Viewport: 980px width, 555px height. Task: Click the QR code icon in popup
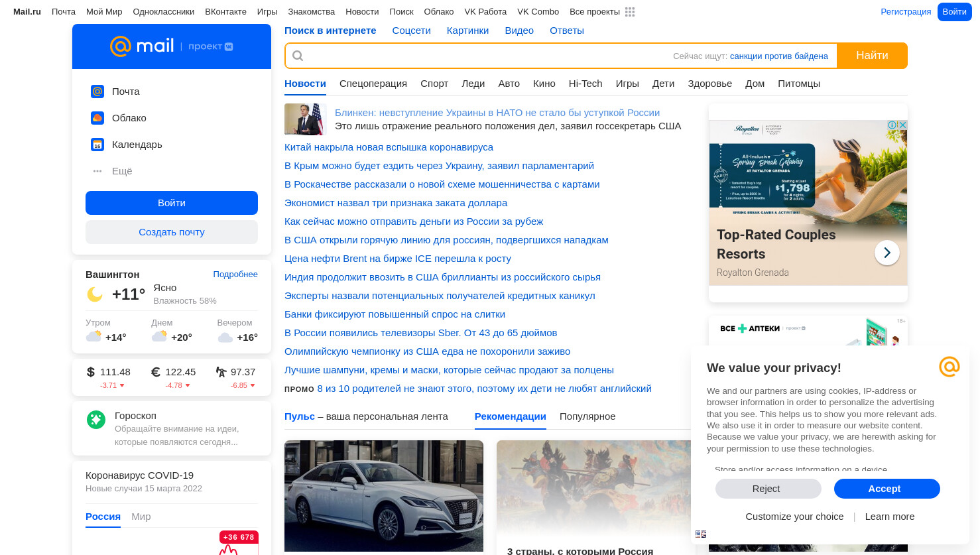[701, 534]
